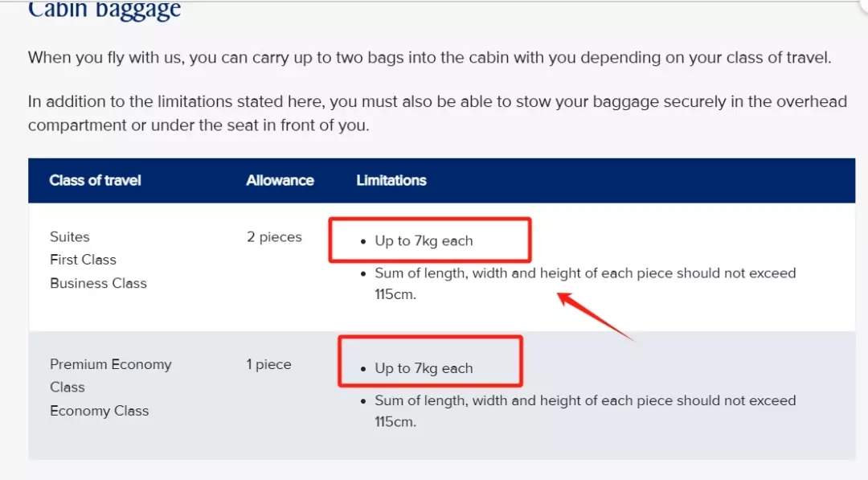Select the First Class text
This screenshot has height=480, width=868.
point(83,260)
